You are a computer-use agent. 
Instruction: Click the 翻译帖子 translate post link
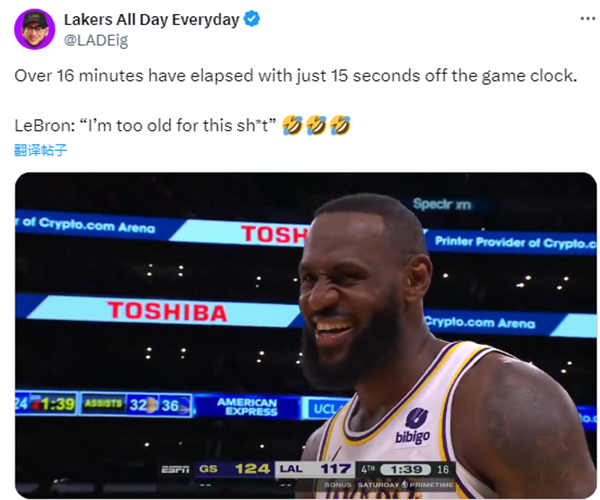tap(41, 150)
